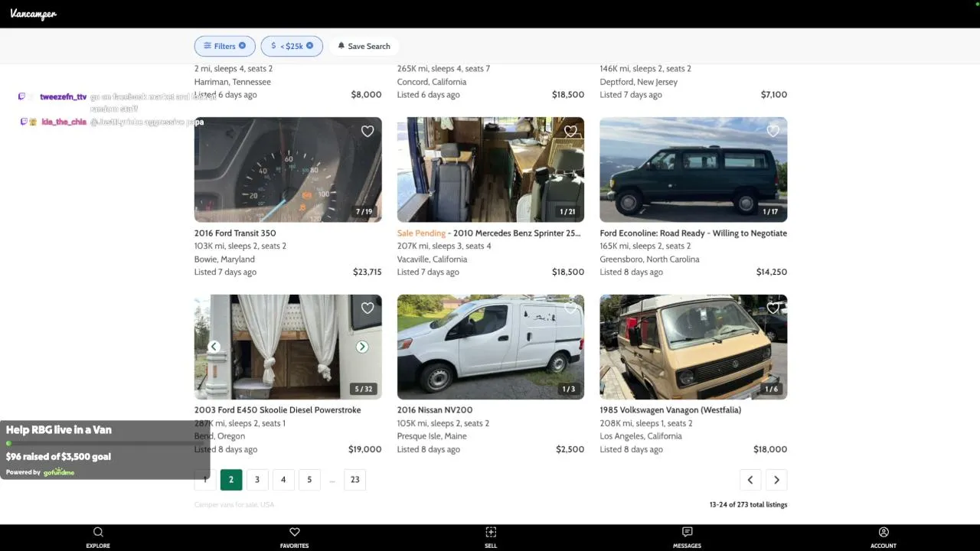View the Mercedes Sprinter interior photo
Image resolution: width=980 pixels, height=551 pixels.
tap(491, 170)
